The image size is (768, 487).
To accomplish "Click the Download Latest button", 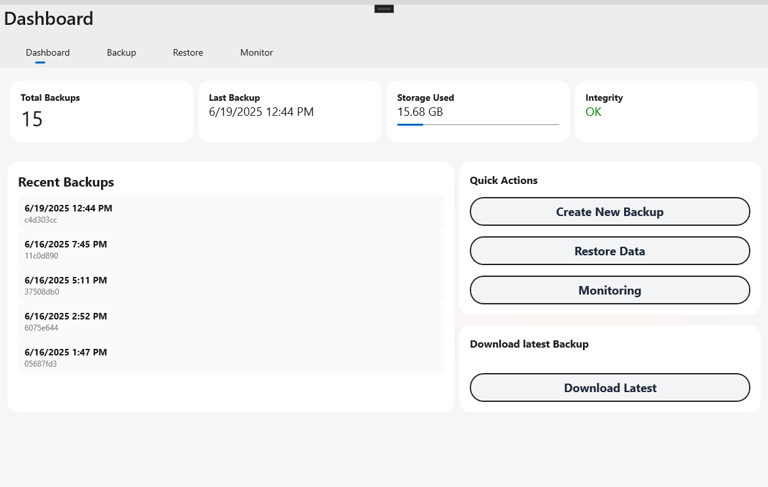I will point(609,388).
